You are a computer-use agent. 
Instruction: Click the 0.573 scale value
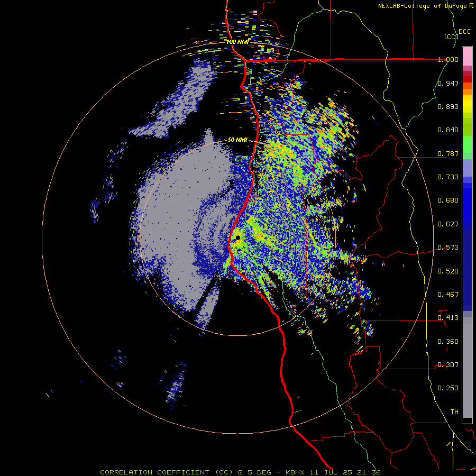448,248
